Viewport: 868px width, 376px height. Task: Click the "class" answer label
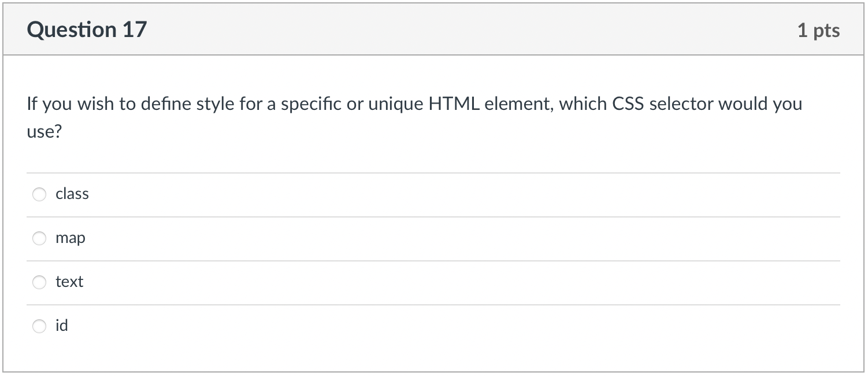point(72,194)
